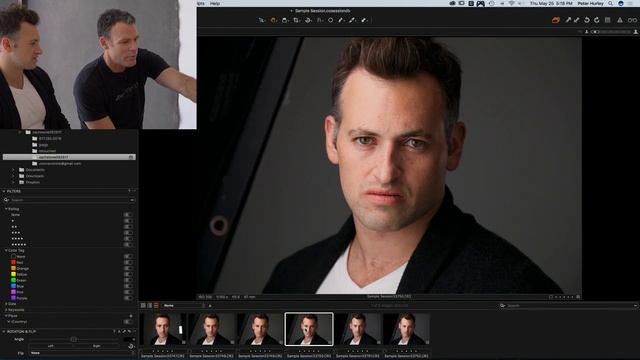Pick the Loupe cursor tool
Viewport: 640px width, 360px height.
[285, 20]
